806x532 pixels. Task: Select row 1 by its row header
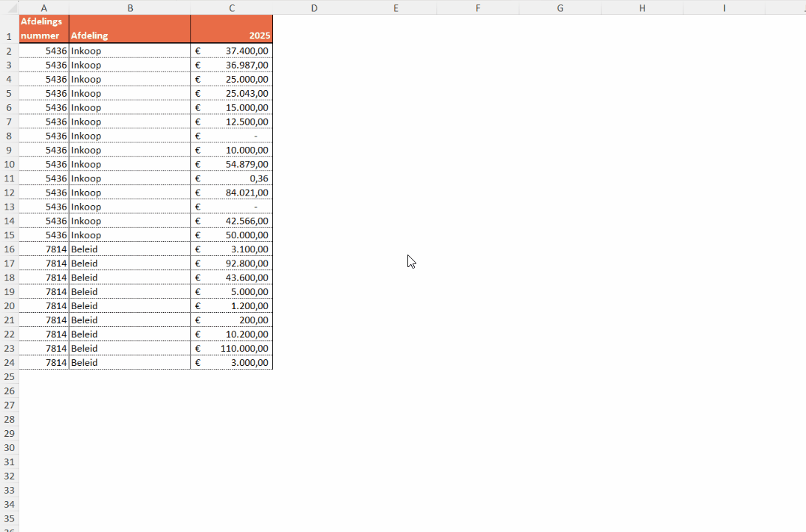coord(10,29)
